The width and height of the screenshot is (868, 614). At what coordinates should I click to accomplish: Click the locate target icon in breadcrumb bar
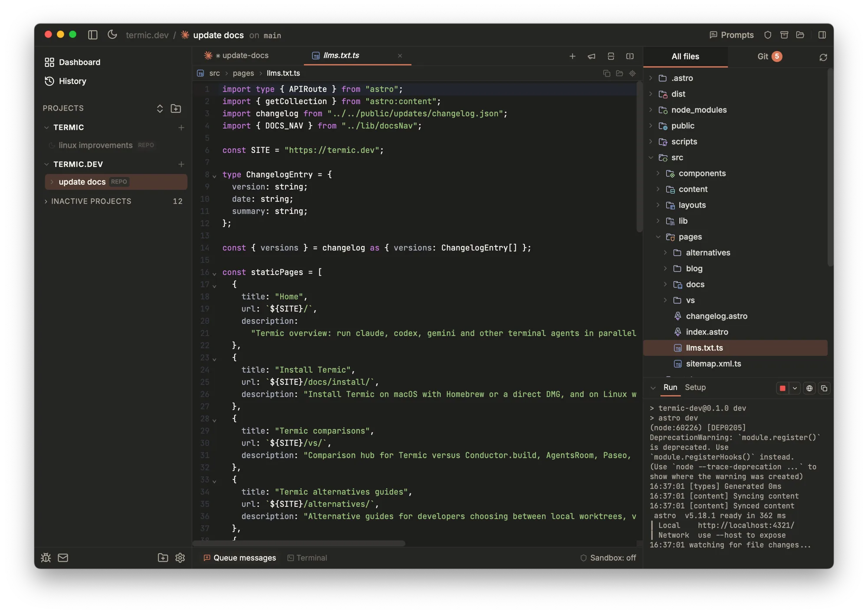632,73
